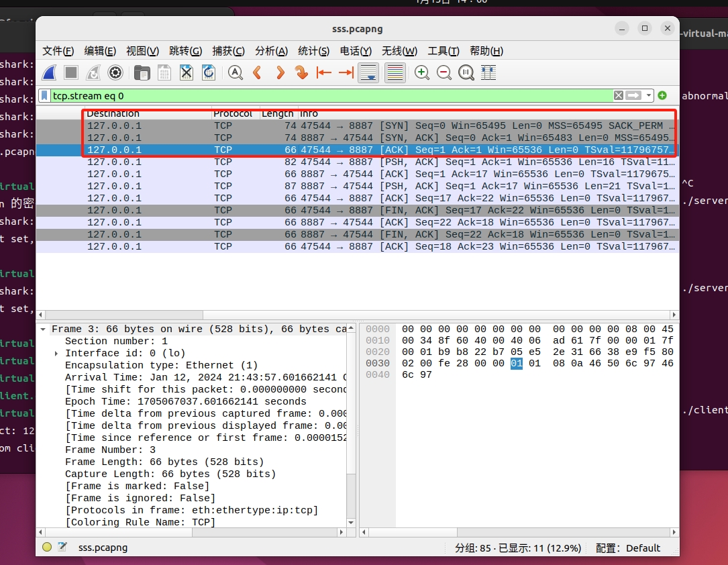Add a display filter button plus icon
The height and width of the screenshot is (565, 728).
coord(662,96)
